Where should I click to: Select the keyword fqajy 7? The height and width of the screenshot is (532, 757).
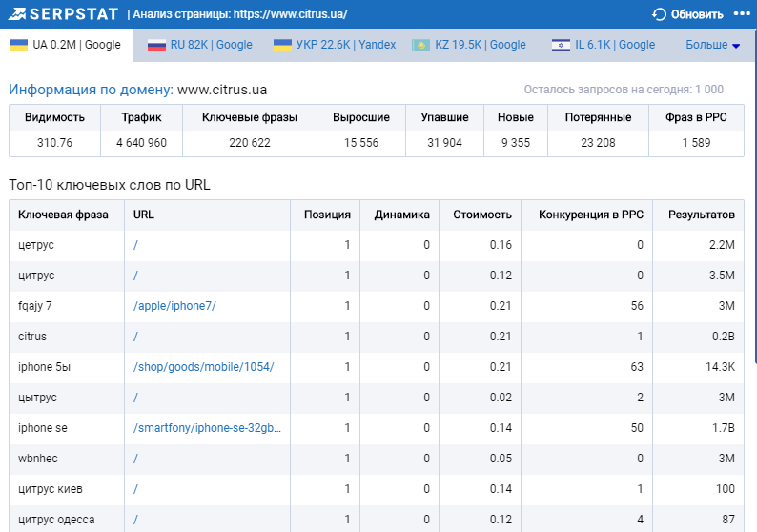tap(35, 306)
